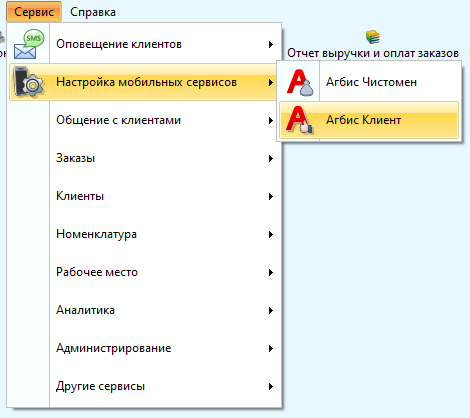Expand arrow next to Настройка мобильных сервисов
The height and width of the screenshot is (418, 470).
(271, 82)
